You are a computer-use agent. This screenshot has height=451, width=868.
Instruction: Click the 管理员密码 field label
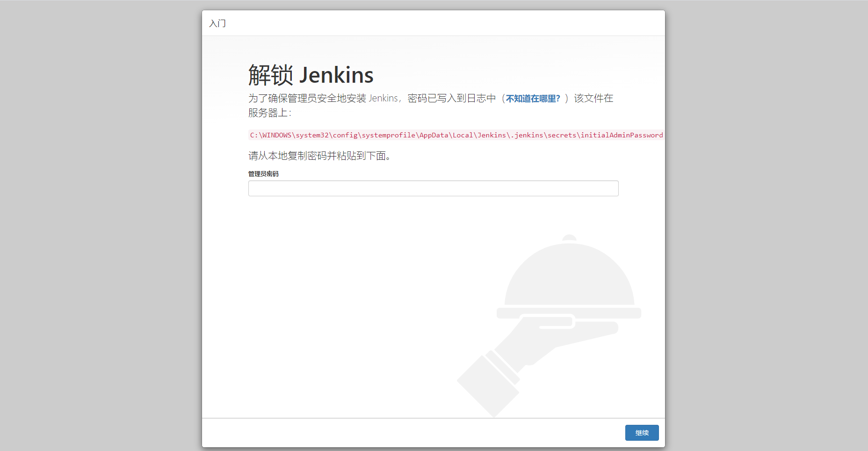point(263,174)
